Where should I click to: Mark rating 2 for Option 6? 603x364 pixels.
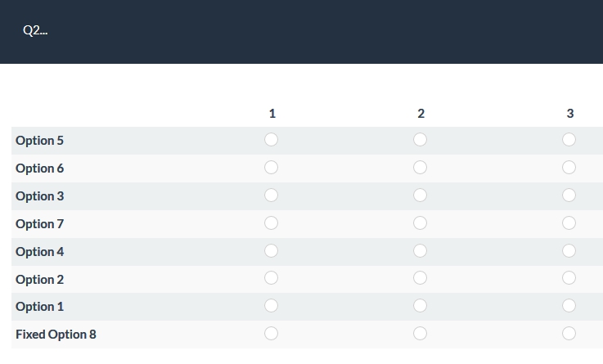pos(421,168)
